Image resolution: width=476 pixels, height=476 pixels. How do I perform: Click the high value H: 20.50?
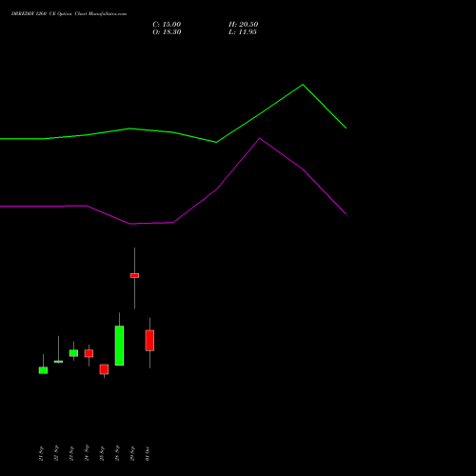click(x=243, y=25)
